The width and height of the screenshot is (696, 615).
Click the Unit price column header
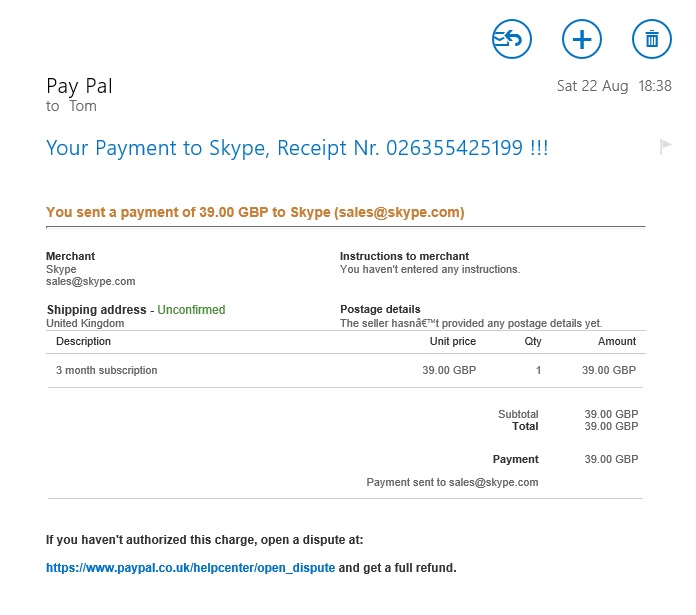pos(453,341)
